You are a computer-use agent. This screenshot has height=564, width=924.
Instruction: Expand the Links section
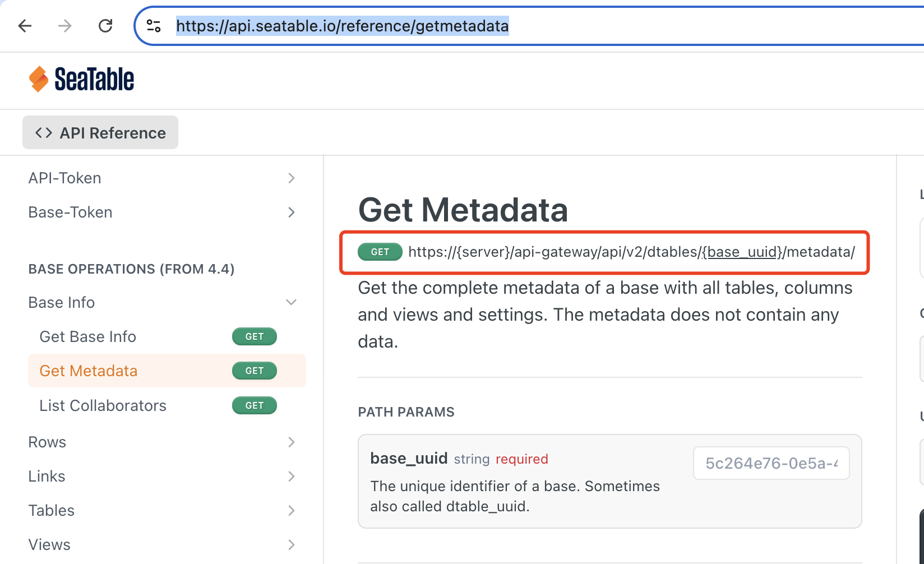coord(291,477)
